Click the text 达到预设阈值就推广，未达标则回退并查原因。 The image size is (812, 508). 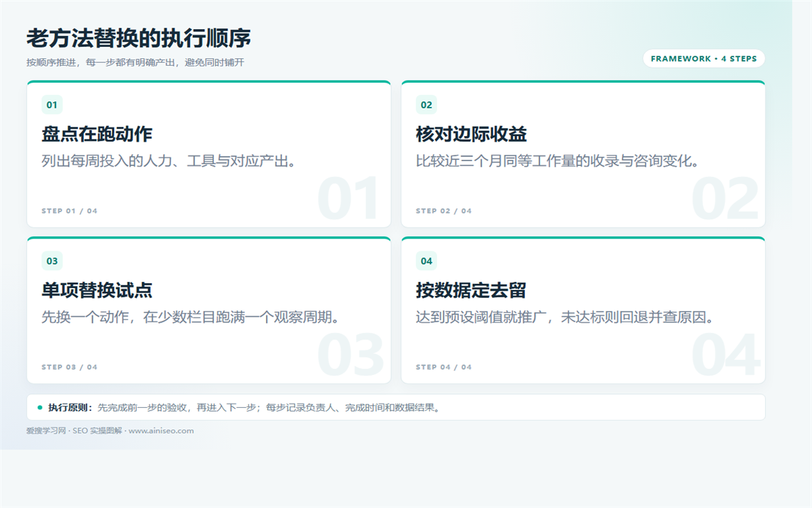click(x=565, y=318)
